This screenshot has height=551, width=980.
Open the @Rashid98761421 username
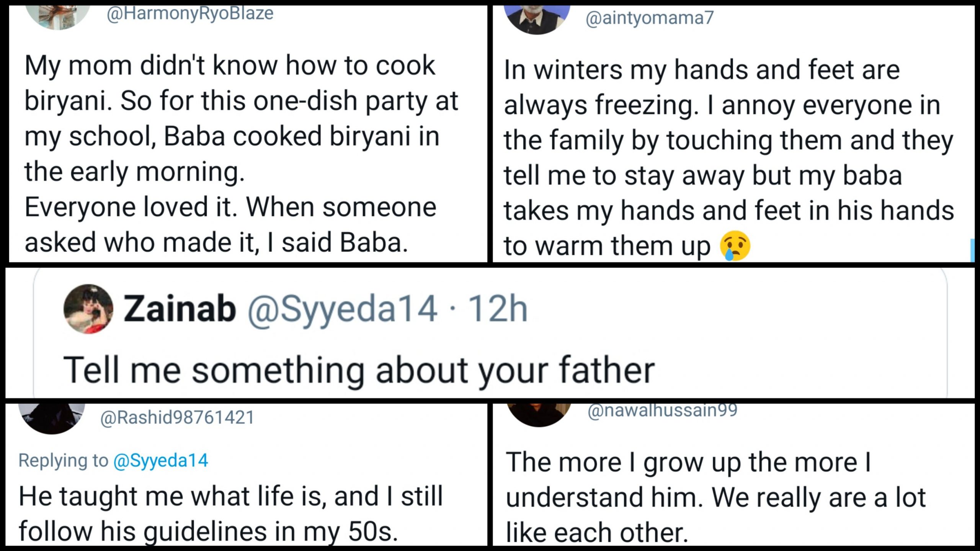tap(177, 417)
